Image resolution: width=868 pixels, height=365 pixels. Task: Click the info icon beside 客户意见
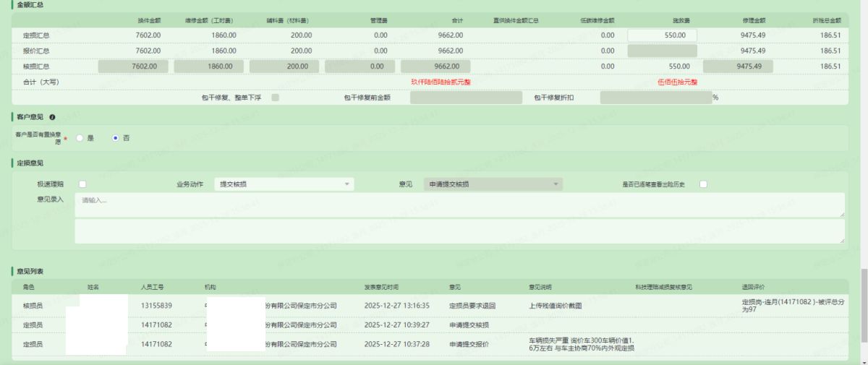coord(52,116)
